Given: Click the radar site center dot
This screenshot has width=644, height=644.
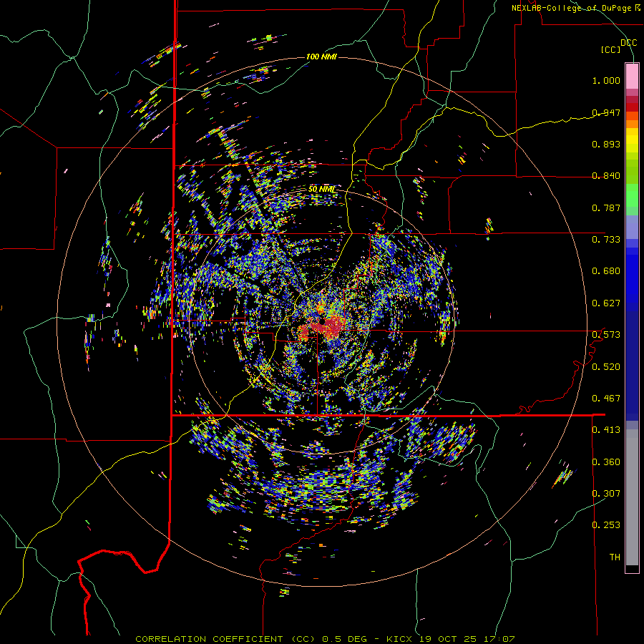Looking at the screenshot, I should [x=323, y=321].
